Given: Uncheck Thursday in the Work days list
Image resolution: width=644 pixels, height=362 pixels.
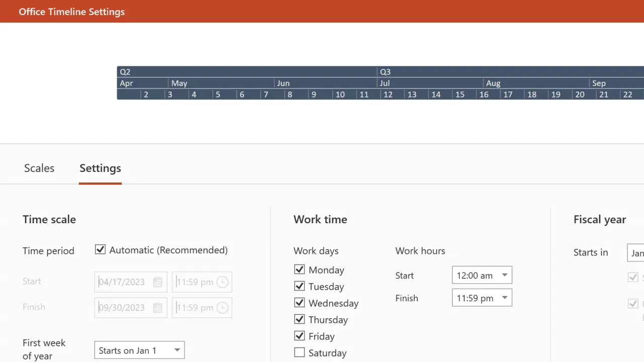Looking at the screenshot, I should (299, 319).
